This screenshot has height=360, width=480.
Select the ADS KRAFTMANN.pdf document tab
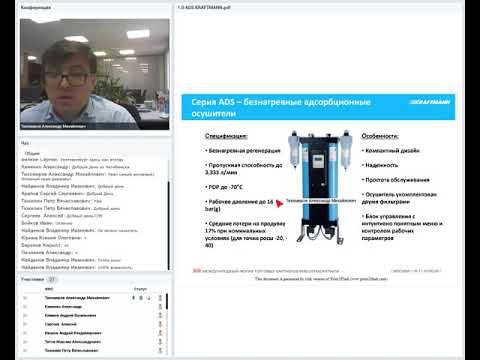pyautogui.click(x=204, y=7)
